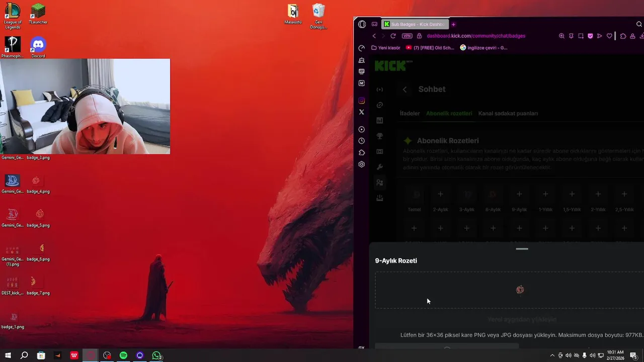Click the site padlock security icon

pos(419,36)
